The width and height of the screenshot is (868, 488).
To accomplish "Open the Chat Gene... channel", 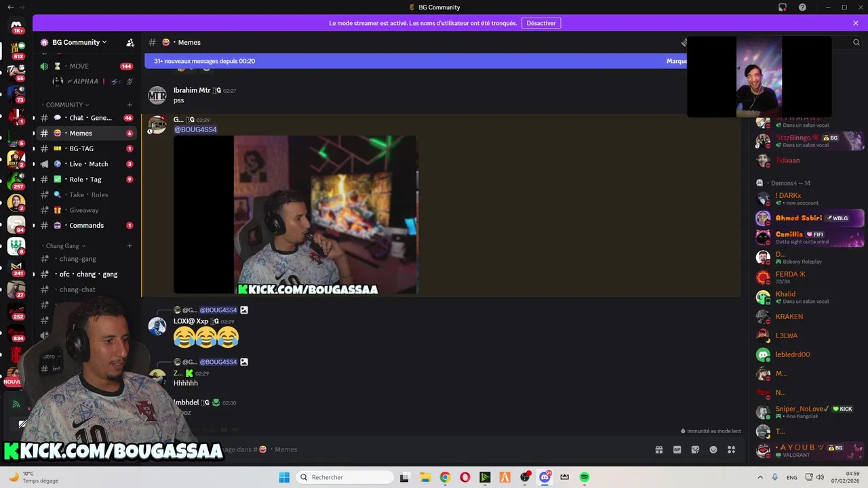I will coord(86,118).
